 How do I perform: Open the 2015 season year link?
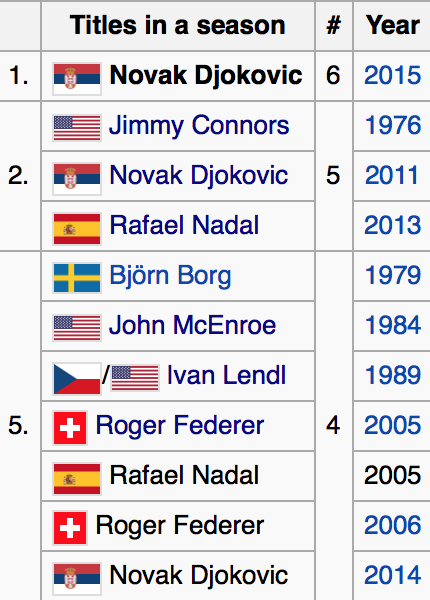click(393, 75)
